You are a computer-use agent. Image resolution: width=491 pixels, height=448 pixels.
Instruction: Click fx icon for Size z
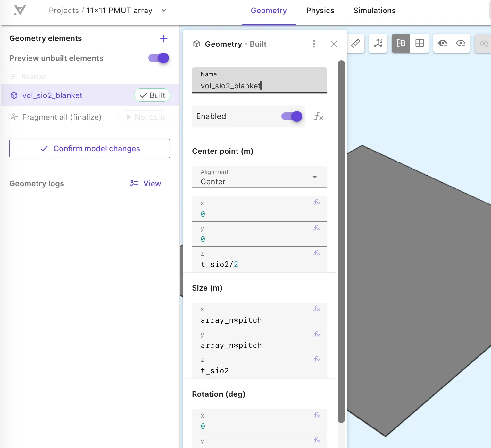point(317,359)
